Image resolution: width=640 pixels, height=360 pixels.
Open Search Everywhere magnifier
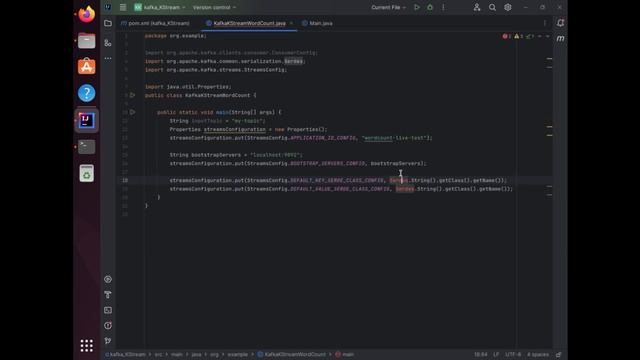492,7
